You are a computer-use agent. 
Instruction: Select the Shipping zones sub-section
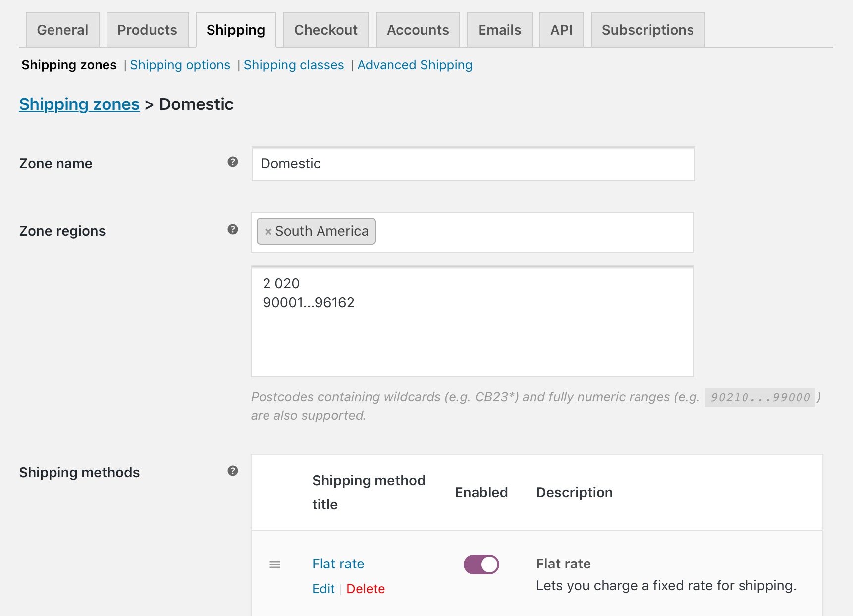click(x=69, y=65)
